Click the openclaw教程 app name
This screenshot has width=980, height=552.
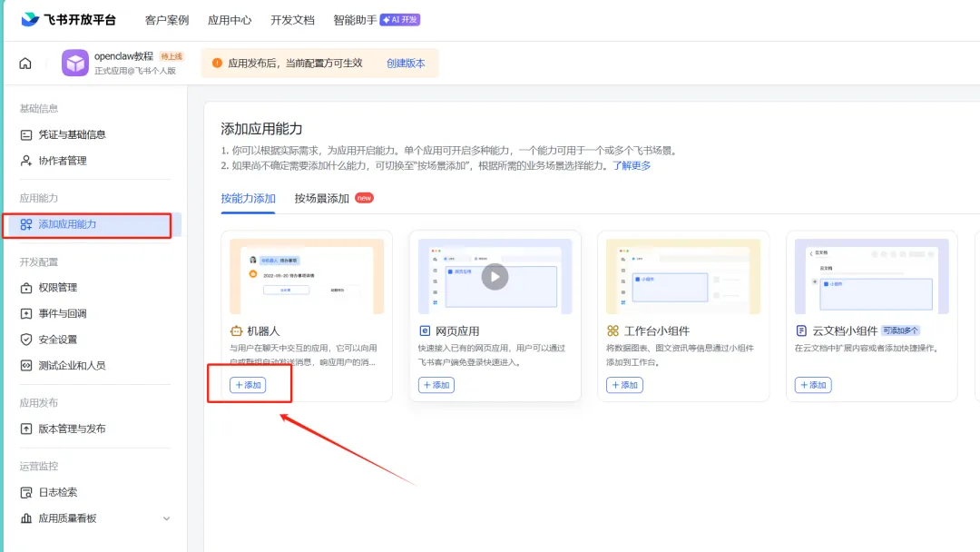tap(123, 56)
